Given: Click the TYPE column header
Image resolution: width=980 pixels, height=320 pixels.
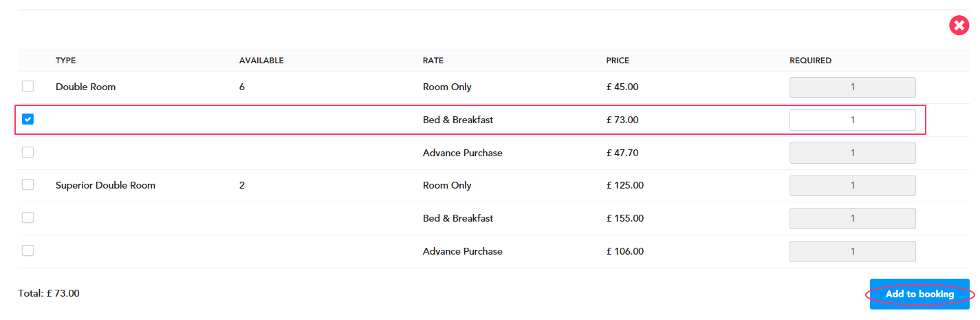Looking at the screenshot, I should (65, 61).
